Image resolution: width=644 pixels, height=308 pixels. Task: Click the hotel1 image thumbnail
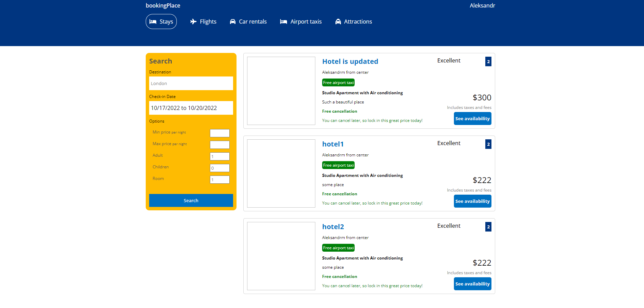point(281,173)
